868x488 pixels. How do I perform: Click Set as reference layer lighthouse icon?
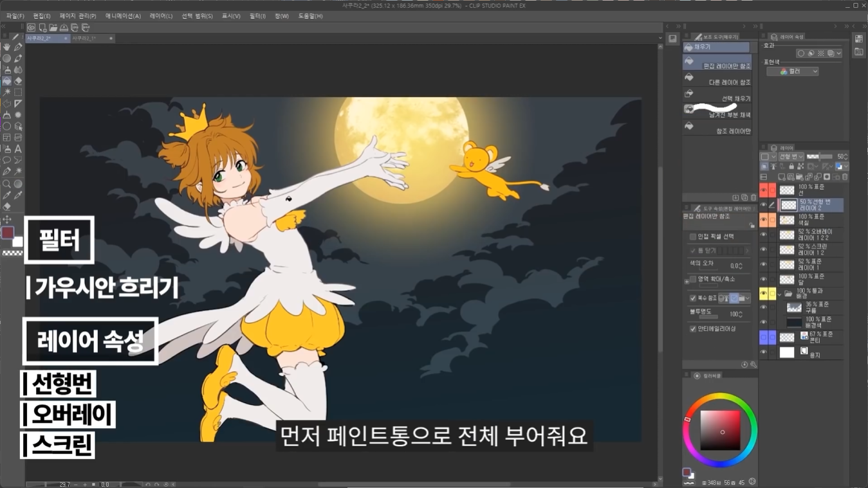coord(773,167)
